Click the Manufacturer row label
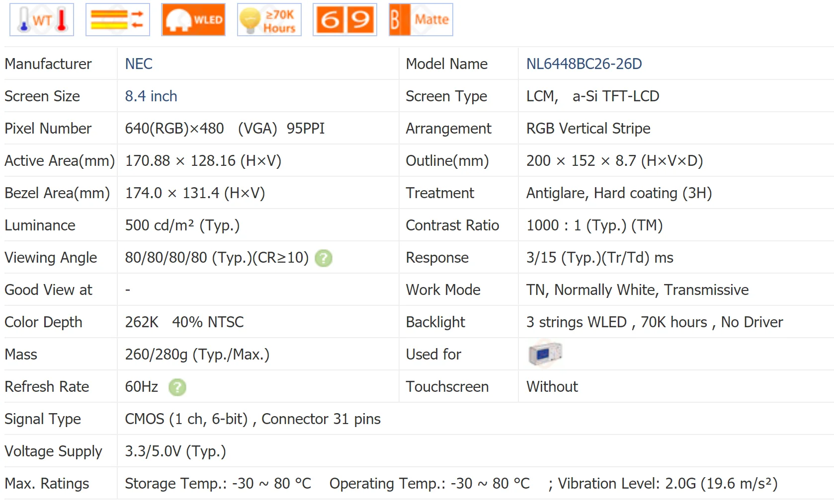This screenshot has height=504, width=834. (x=48, y=64)
